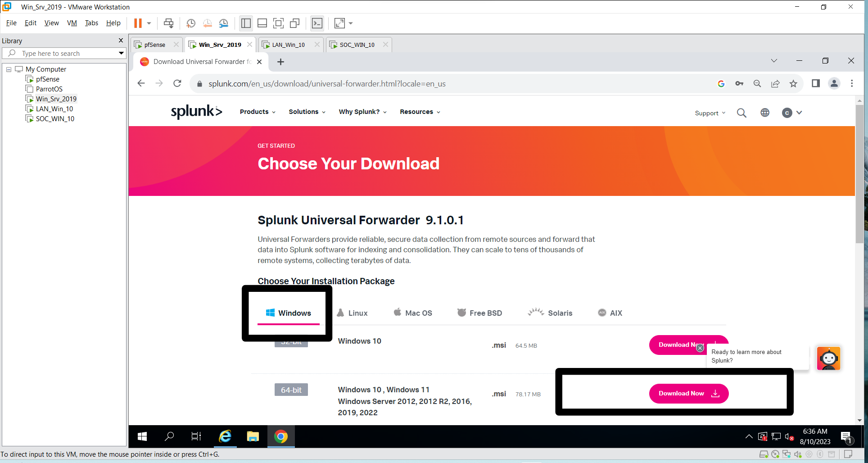Share this page icon in address bar
The width and height of the screenshot is (868, 463).
coord(775,83)
